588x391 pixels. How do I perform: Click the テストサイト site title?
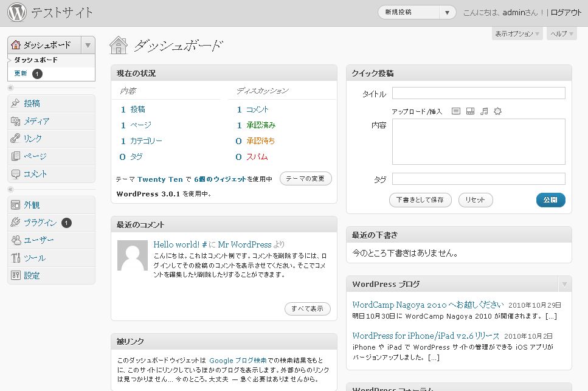coord(62,12)
